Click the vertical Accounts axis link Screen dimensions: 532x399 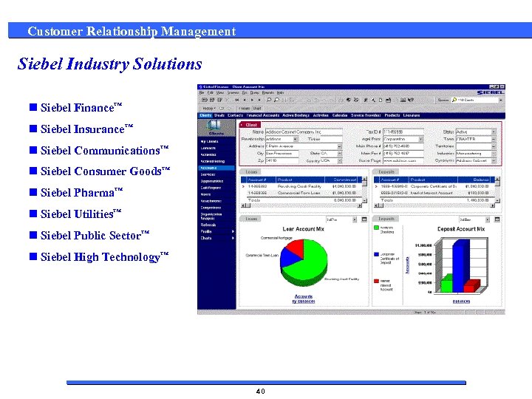point(408,265)
